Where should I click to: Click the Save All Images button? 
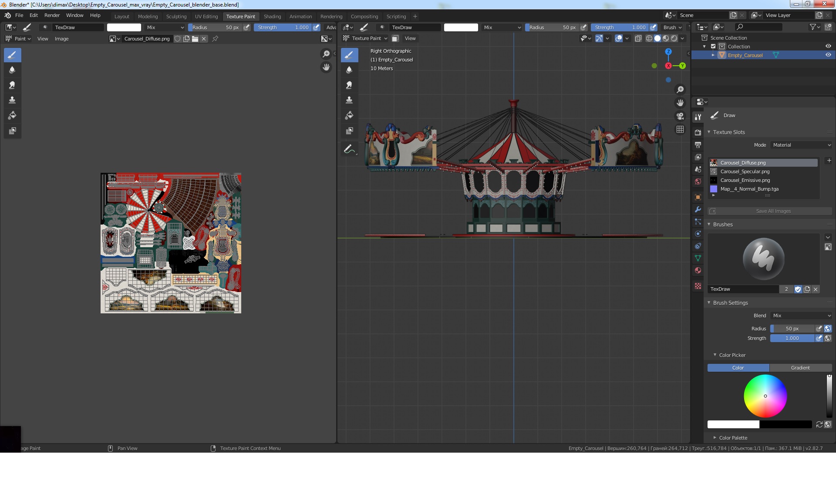pos(770,211)
